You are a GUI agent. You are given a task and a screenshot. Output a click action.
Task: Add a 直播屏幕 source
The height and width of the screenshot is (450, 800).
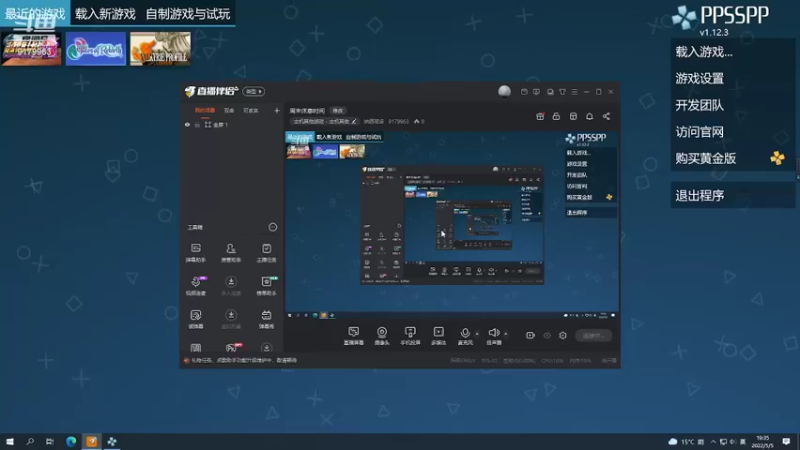(x=354, y=336)
